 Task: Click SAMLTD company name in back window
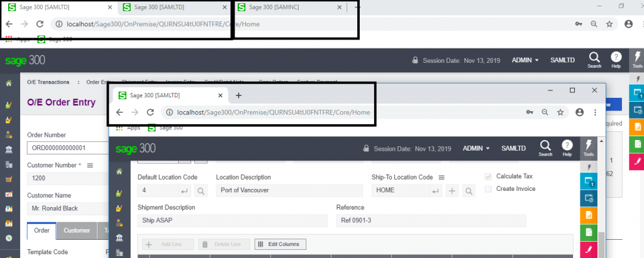[x=562, y=60]
